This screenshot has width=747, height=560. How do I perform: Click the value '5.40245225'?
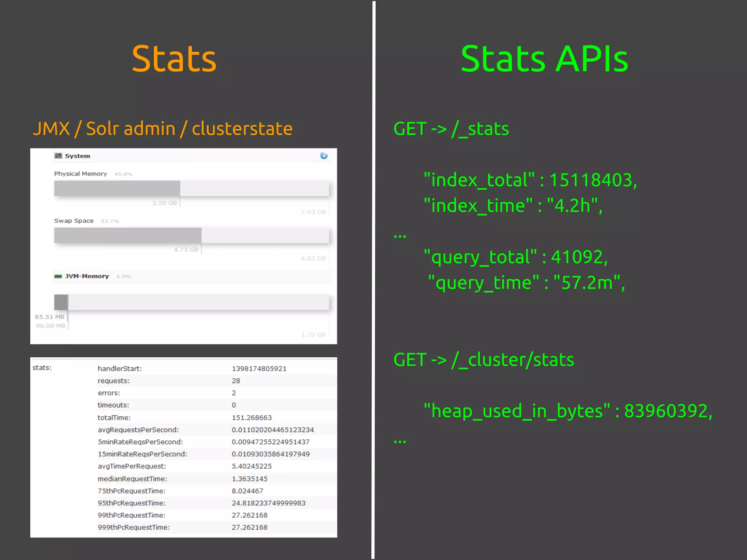coord(252,466)
